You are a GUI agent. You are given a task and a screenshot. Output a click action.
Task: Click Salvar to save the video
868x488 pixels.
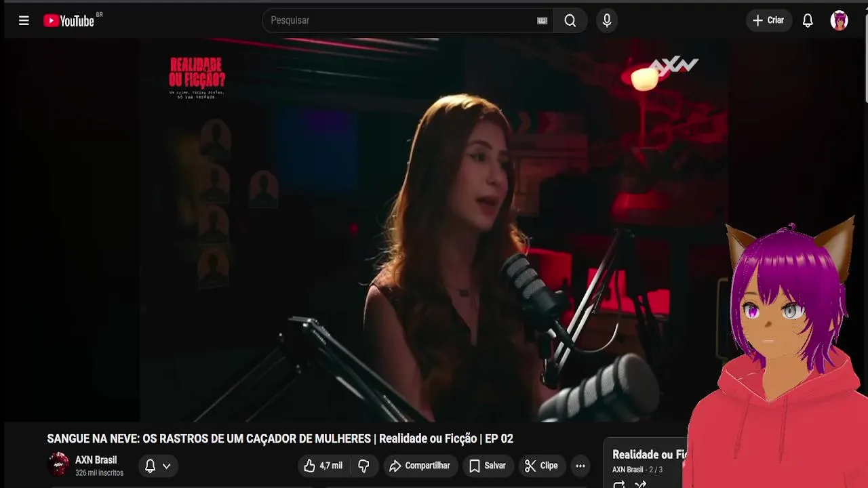click(488, 466)
